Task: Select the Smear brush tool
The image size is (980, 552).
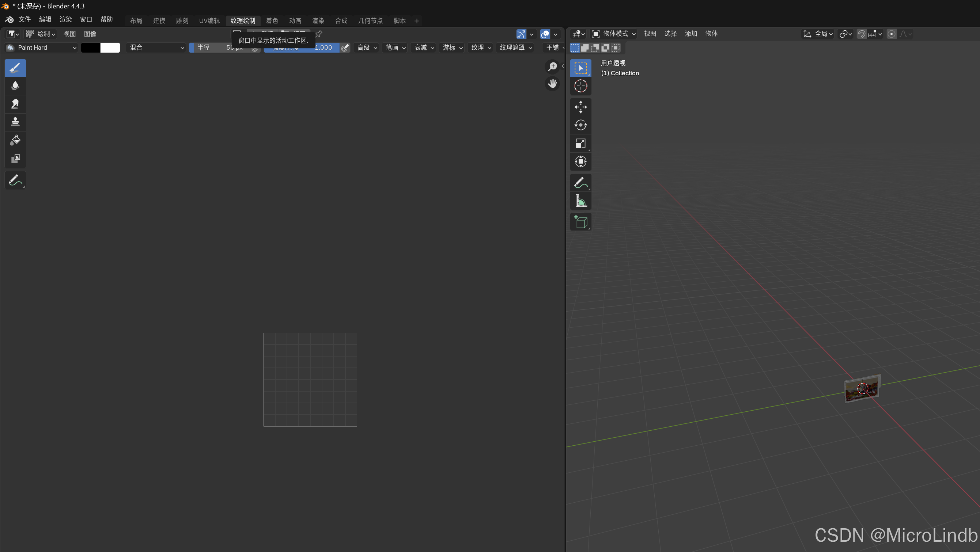Action: (15, 104)
